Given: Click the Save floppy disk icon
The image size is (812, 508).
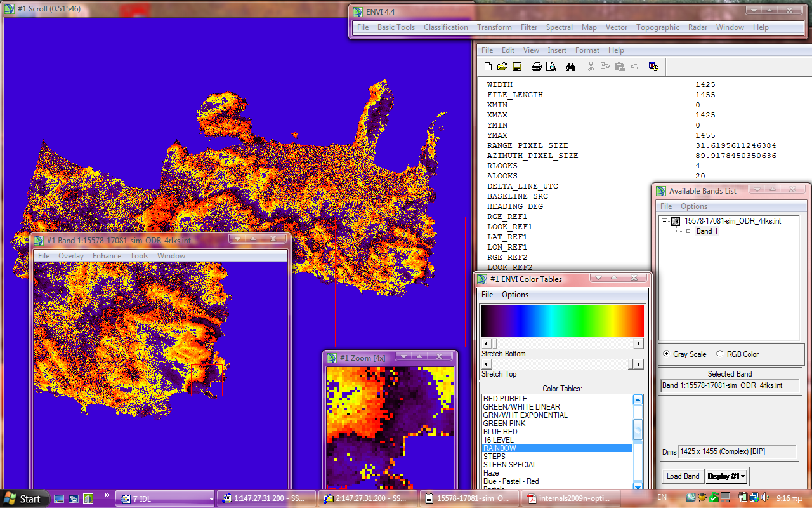Looking at the screenshot, I should click(x=517, y=67).
